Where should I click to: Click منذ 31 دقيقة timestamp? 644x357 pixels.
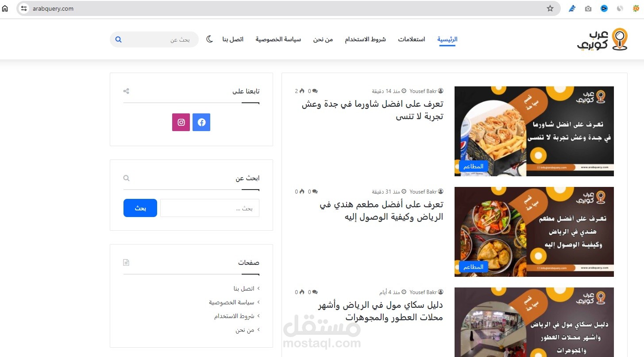point(389,192)
